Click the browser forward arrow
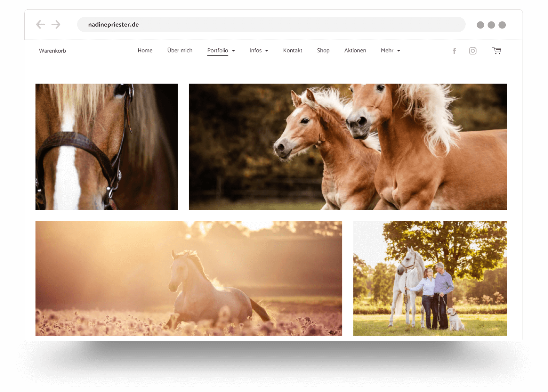 click(x=56, y=24)
